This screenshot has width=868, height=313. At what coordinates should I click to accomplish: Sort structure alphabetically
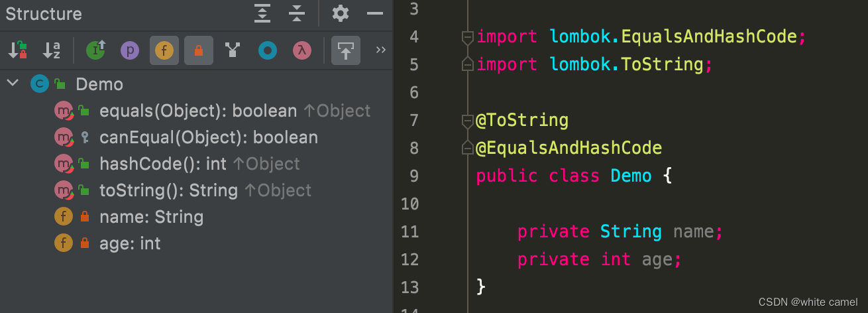pyautogui.click(x=52, y=50)
